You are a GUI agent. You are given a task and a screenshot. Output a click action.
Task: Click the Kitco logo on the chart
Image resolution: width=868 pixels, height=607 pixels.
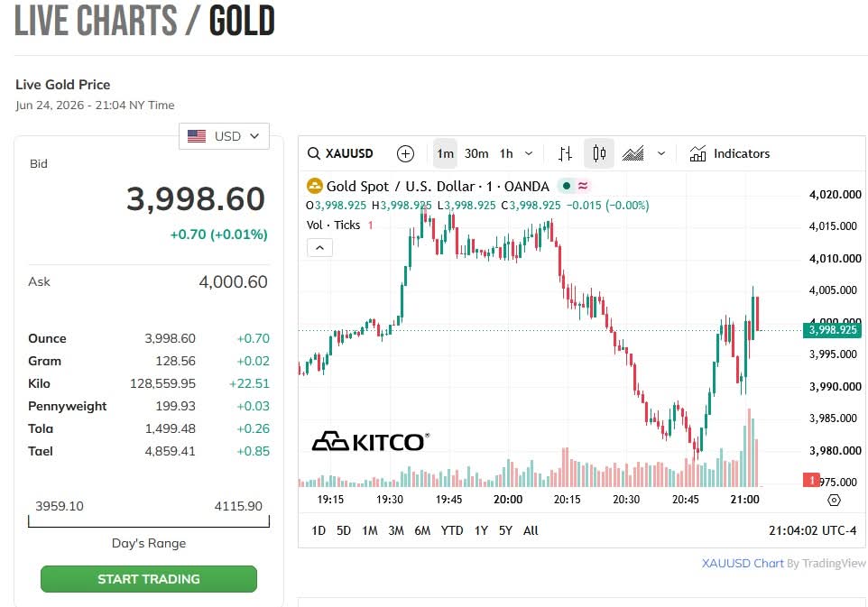click(x=370, y=442)
